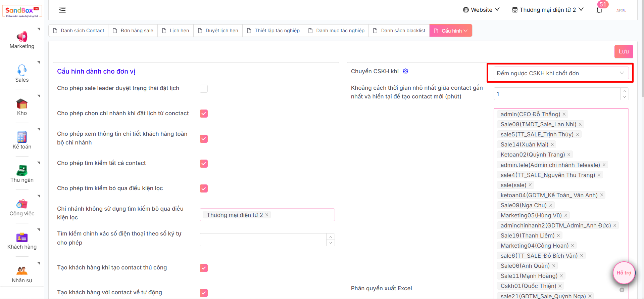Click the phone digit count input field
The height and width of the screenshot is (299, 644).
click(x=263, y=240)
